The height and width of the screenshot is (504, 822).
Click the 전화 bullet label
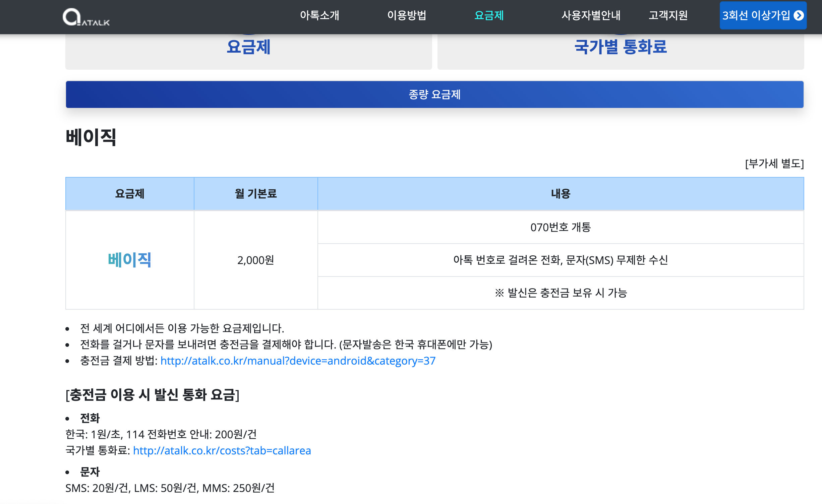click(x=90, y=418)
